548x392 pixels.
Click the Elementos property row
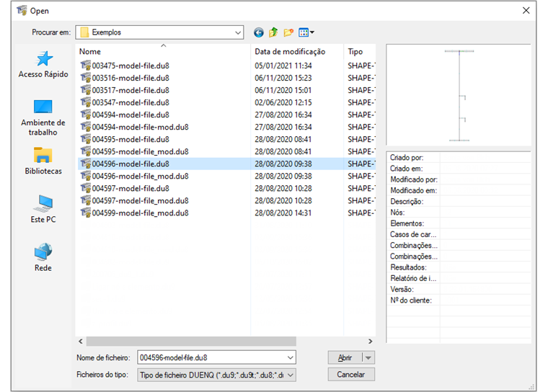pos(459,223)
